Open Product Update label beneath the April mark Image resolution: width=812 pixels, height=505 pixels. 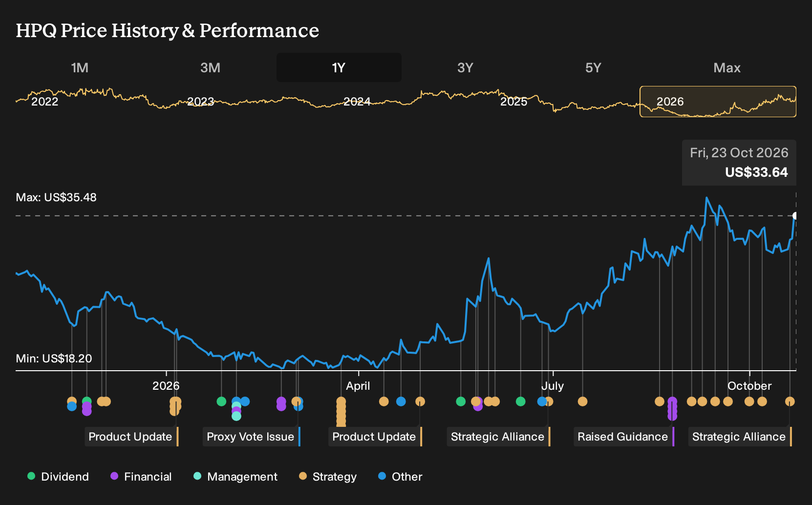pos(375,437)
